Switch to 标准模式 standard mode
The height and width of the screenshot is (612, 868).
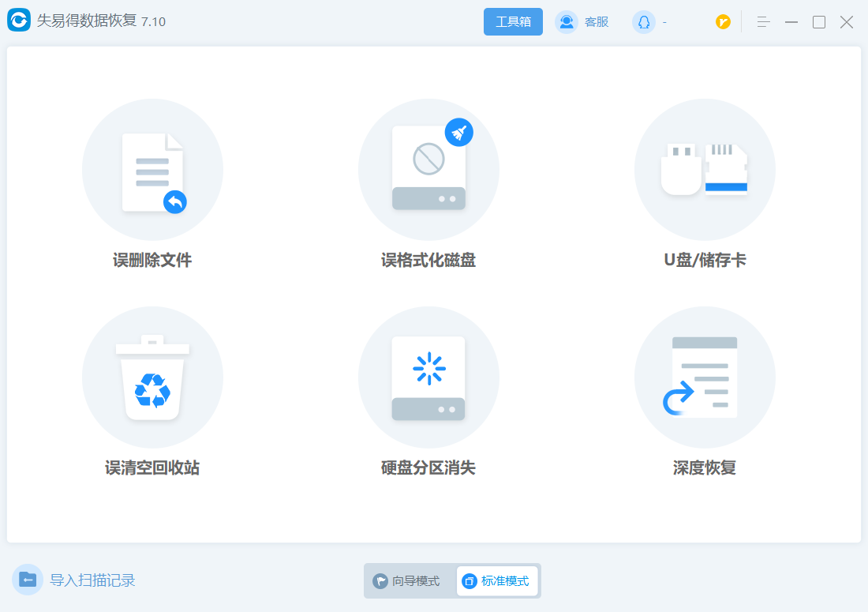click(497, 581)
